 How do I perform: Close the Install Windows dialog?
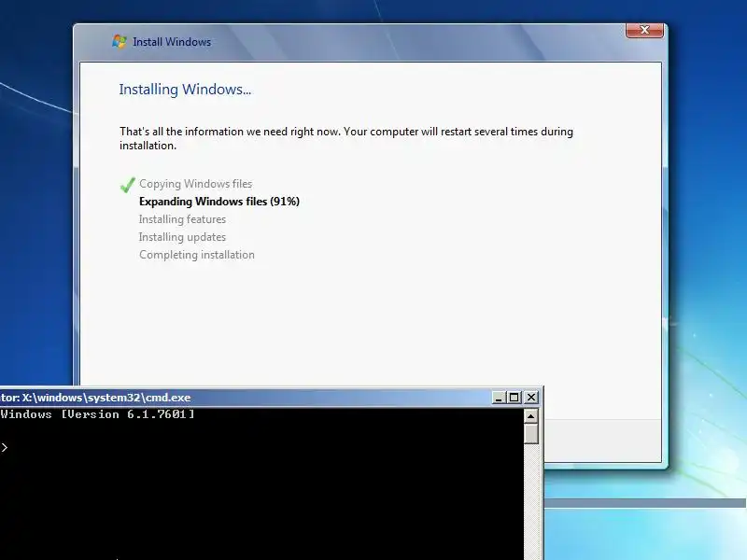point(644,30)
